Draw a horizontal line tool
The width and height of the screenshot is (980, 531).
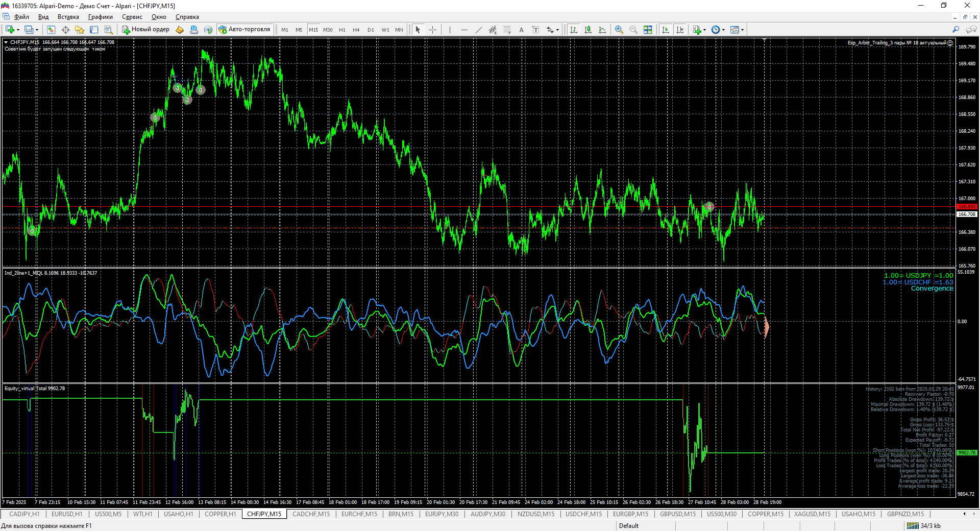coord(464,30)
